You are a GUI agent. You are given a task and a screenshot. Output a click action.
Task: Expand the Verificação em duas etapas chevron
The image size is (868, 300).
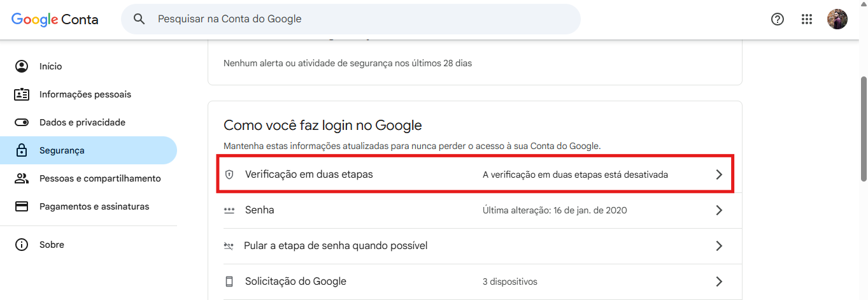[x=719, y=175]
